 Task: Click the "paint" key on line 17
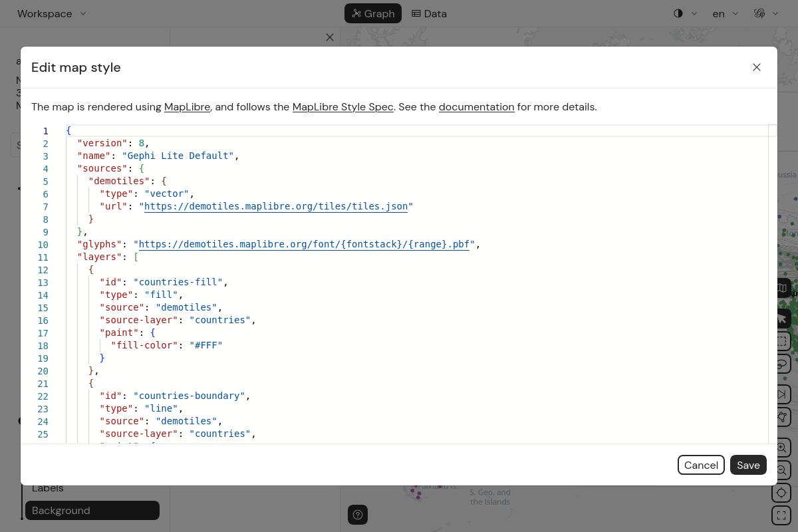point(119,333)
